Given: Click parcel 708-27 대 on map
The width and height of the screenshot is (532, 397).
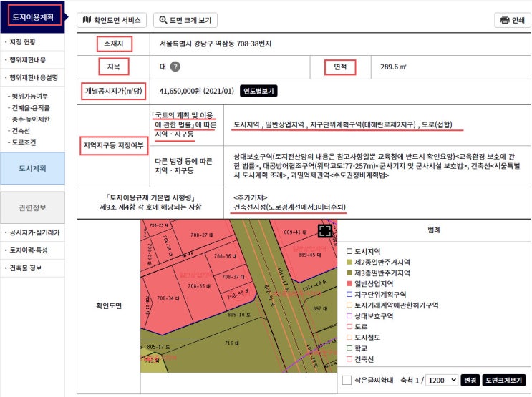Looking at the screenshot, I should tap(202, 235).
